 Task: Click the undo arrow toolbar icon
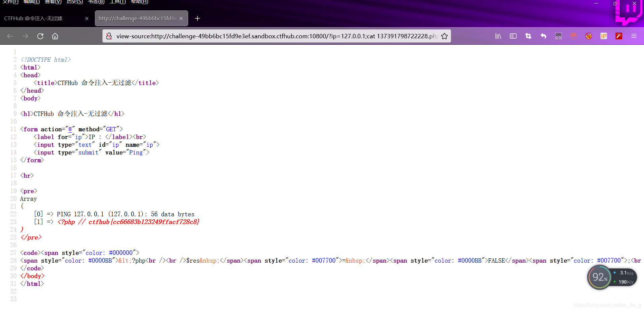click(x=543, y=36)
